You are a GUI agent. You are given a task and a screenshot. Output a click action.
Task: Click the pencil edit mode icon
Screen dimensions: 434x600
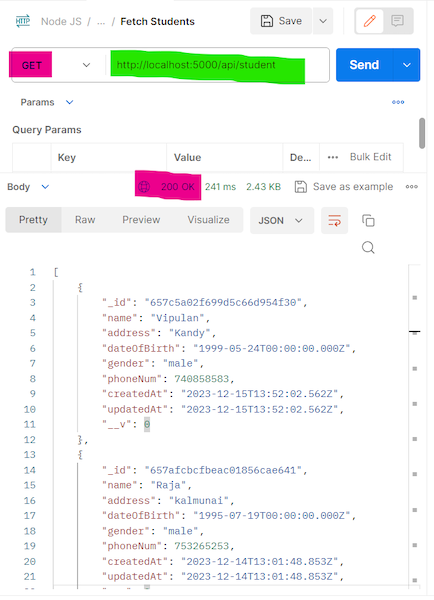[369, 21]
